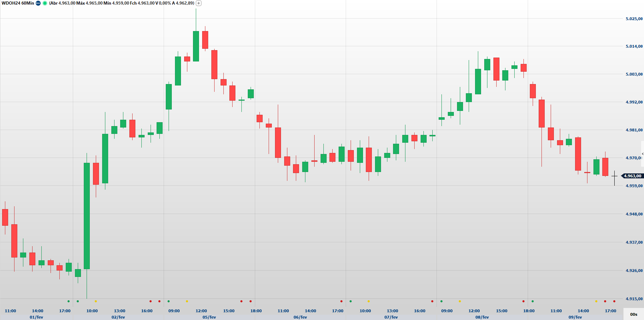Click the green event dot starting 05/fev
Viewport: 644px width, 320px height.
click(169, 301)
